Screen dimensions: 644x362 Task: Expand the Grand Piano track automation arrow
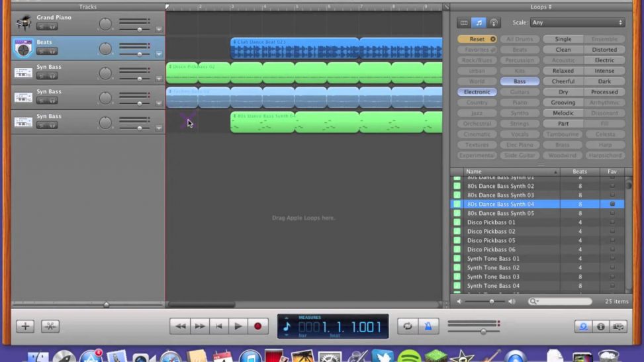159,30
